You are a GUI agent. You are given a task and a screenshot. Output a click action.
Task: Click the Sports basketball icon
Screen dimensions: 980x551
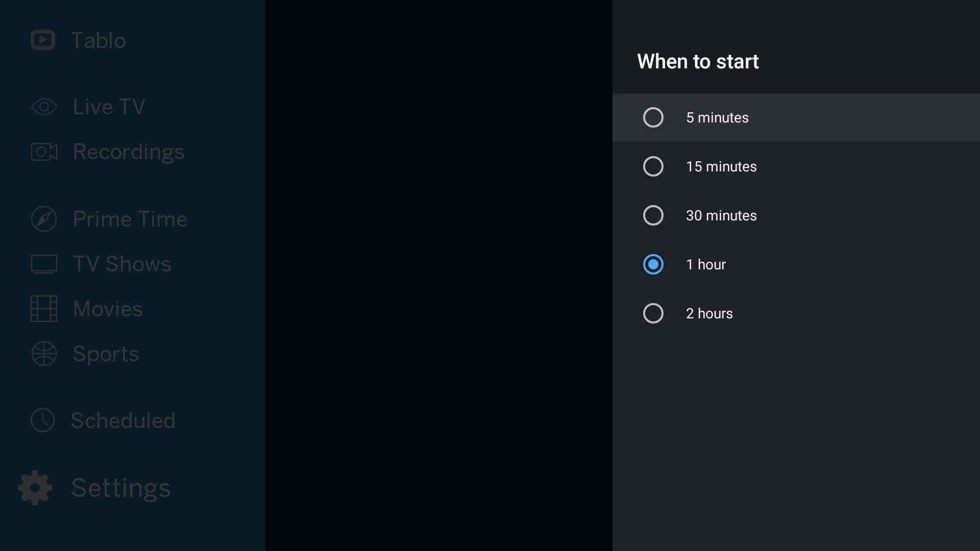pyautogui.click(x=44, y=354)
